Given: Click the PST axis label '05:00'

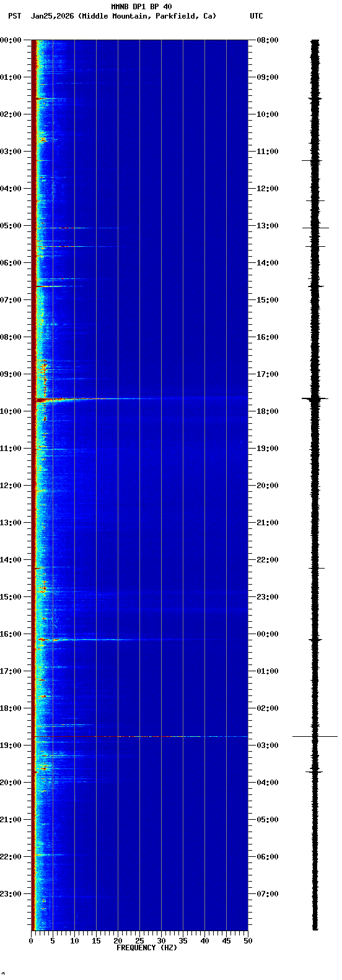Looking at the screenshot, I should tap(11, 226).
